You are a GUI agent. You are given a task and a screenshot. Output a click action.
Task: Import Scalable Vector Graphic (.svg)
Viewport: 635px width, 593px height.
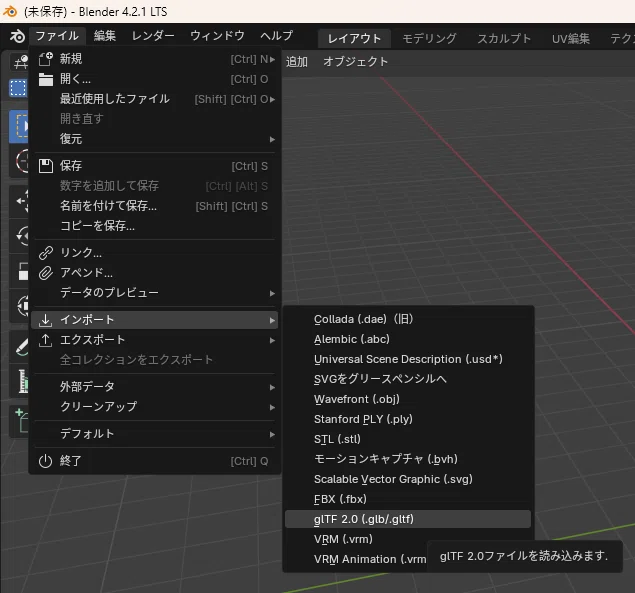(x=408, y=479)
